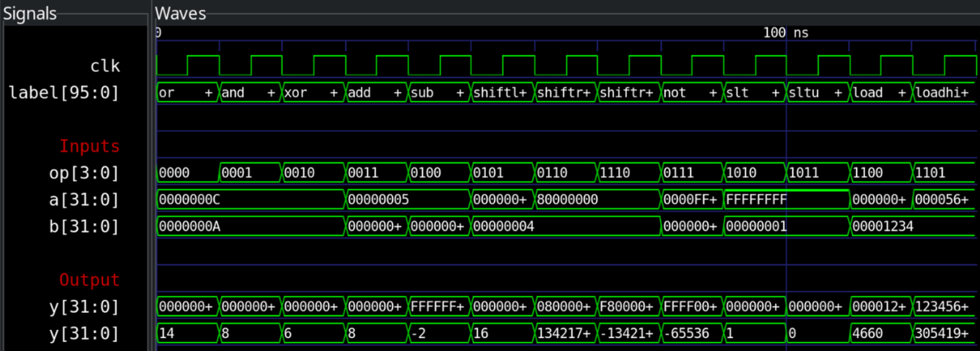This screenshot has height=351, width=980.
Task: Click op value 0101 segment
Action: click(x=502, y=173)
